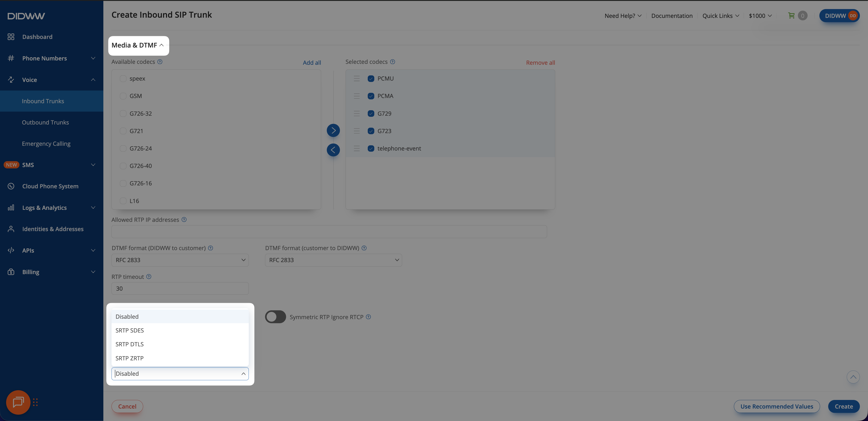This screenshot has width=868, height=421.
Task: Click the Allowed RTP IP addresses field
Action: click(x=329, y=232)
